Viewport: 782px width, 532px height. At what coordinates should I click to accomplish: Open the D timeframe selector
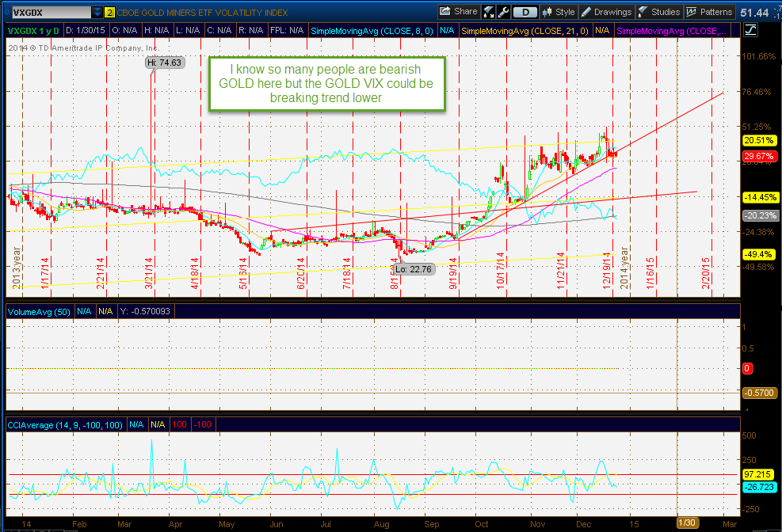pos(525,12)
